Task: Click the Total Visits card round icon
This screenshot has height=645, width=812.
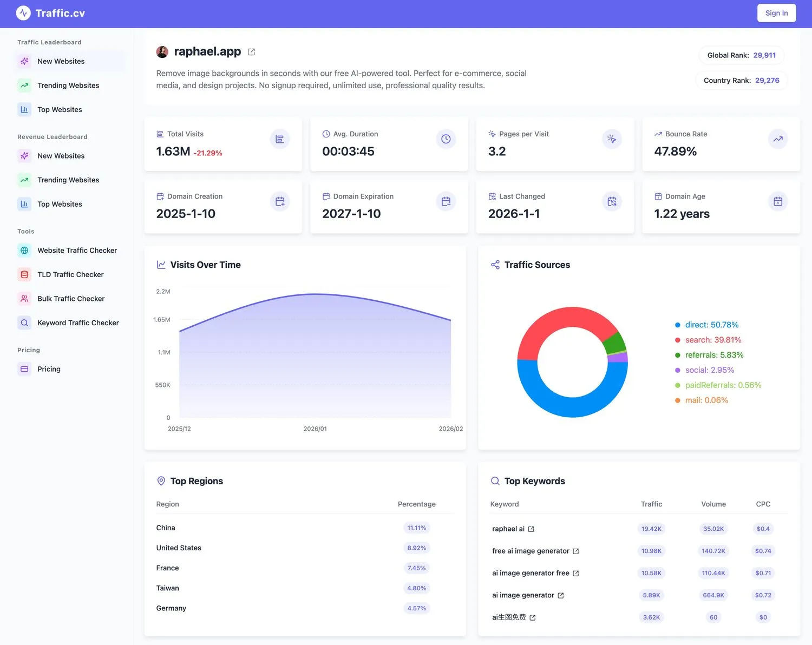Action: (280, 139)
